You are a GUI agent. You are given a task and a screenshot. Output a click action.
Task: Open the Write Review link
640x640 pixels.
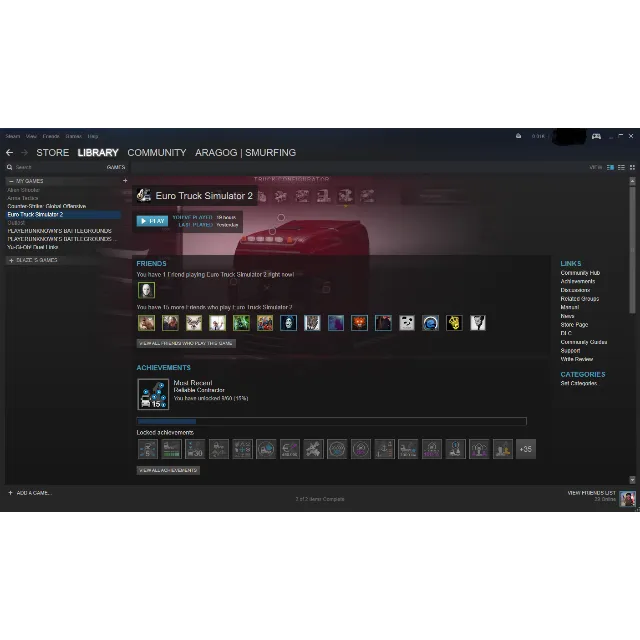[577, 359]
